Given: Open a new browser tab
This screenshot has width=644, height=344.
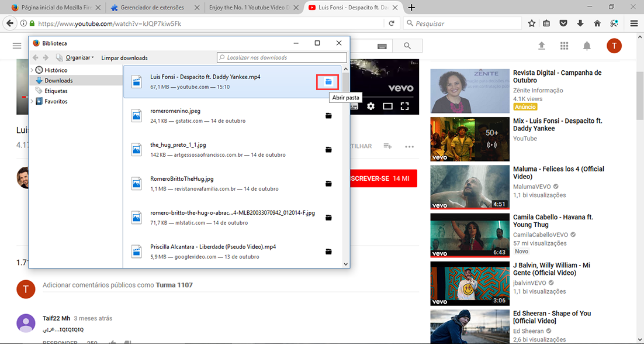Looking at the screenshot, I should tap(411, 8).
